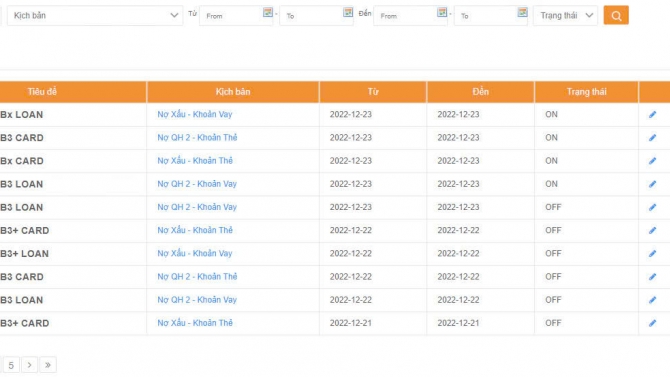Open Nợ Xấu - Khoản Vay link for B3+ LOAN
The width and height of the screenshot is (670, 377).
pos(194,253)
